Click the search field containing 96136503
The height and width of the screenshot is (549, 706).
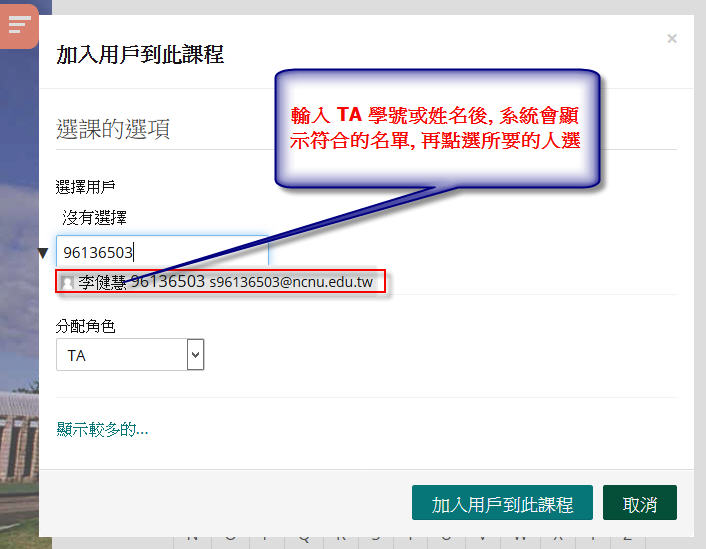point(161,253)
